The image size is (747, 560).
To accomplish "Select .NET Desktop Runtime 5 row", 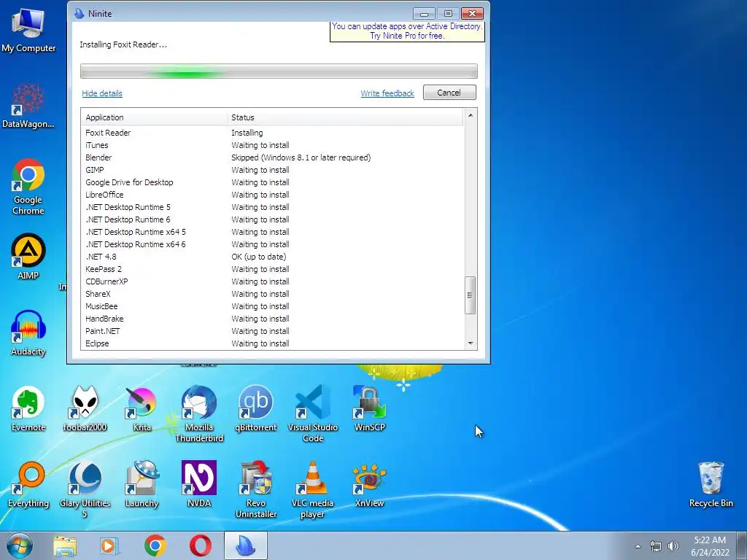I will click(272, 207).
